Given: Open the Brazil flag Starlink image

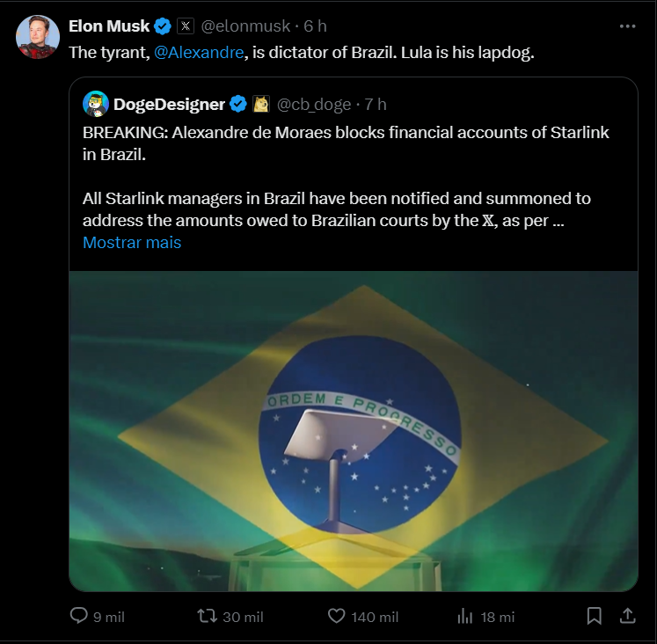Looking at the screenshot, I should (x=354, y=431).
